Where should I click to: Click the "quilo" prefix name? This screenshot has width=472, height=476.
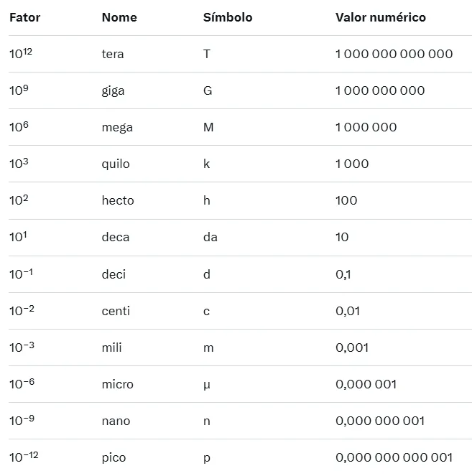pos(116,164)
